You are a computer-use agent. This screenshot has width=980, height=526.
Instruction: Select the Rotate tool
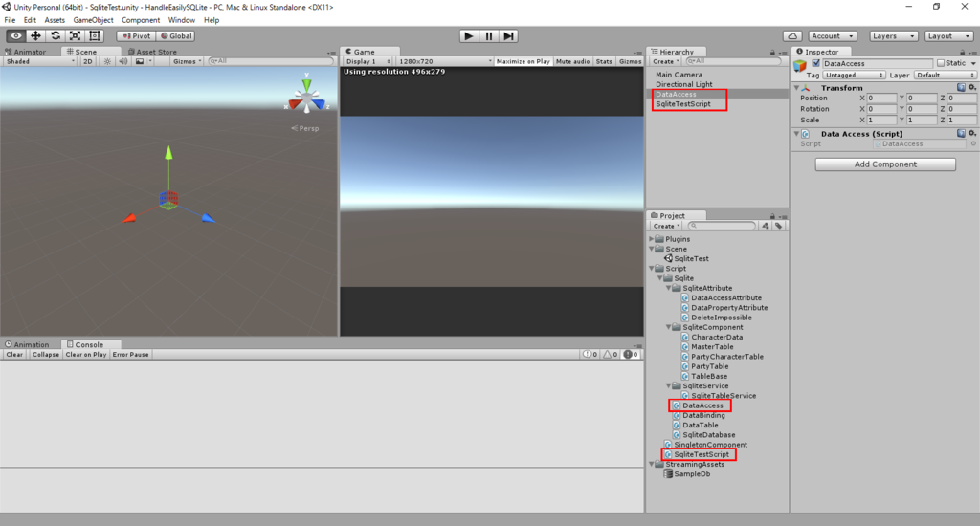pos(56,36)
